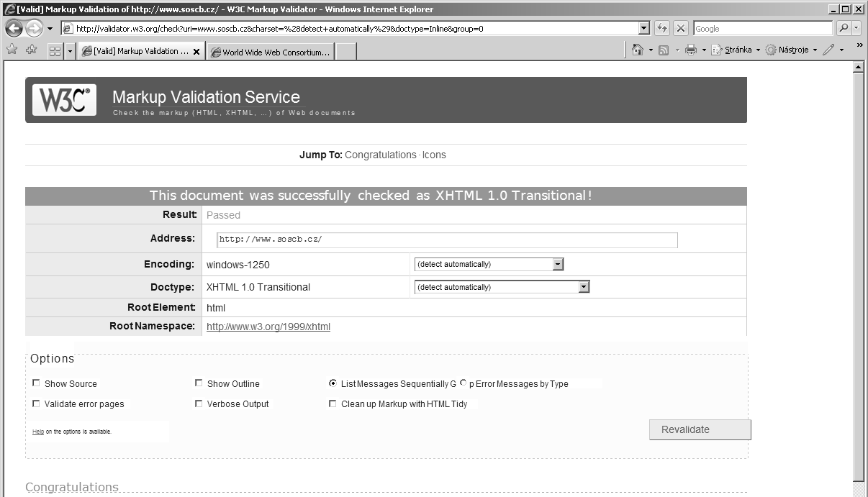
Task: Close the [Valid] Markup Validation tab
Action: 196,52
